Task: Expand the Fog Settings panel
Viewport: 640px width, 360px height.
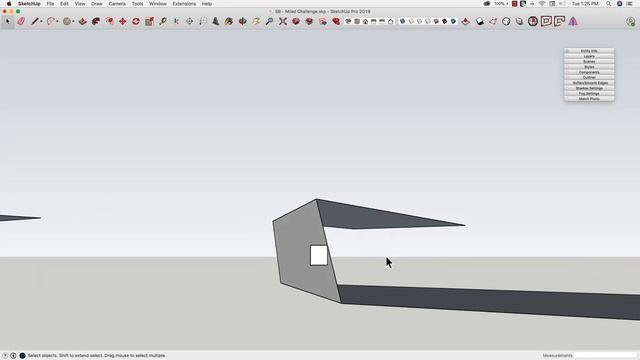Action: (589, 93)
